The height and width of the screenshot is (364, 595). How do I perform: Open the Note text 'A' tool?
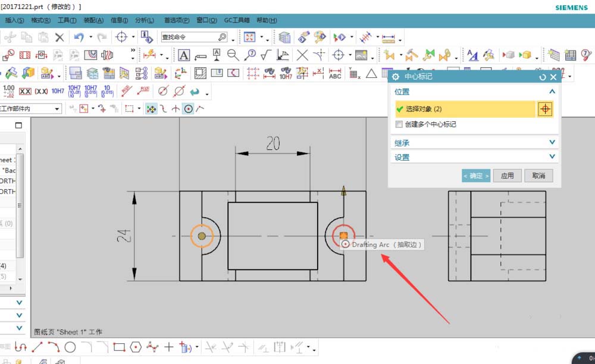[x=184, y=55]
